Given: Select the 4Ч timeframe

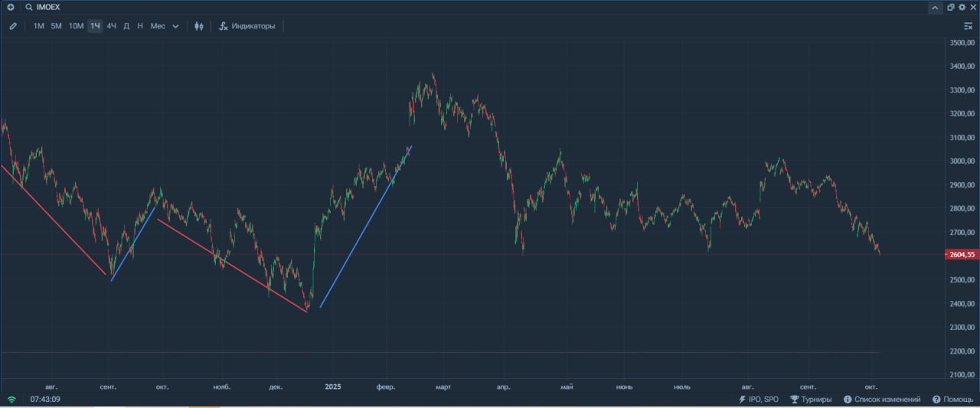Looking at the screenshot, I should click(112, 26).
